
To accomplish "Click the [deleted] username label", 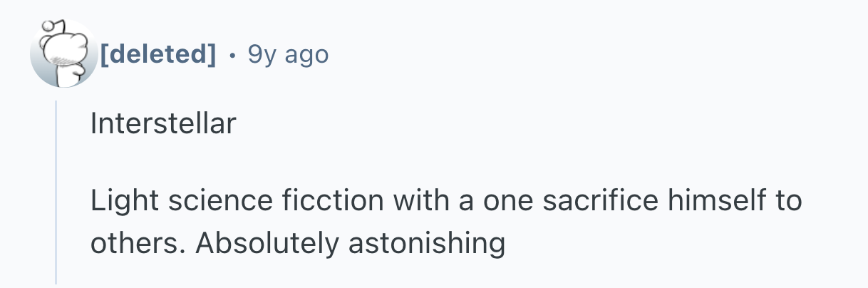I will coord(157,53).
